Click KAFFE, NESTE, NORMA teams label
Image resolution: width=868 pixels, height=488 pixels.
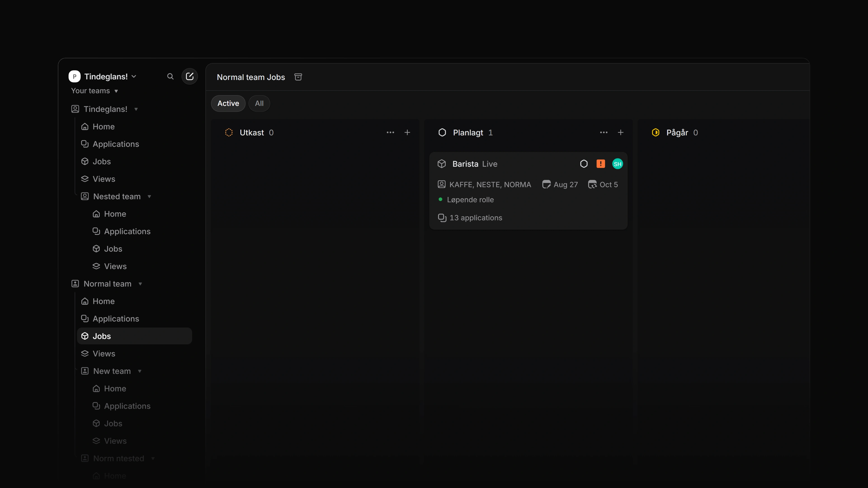pos(485,185)
